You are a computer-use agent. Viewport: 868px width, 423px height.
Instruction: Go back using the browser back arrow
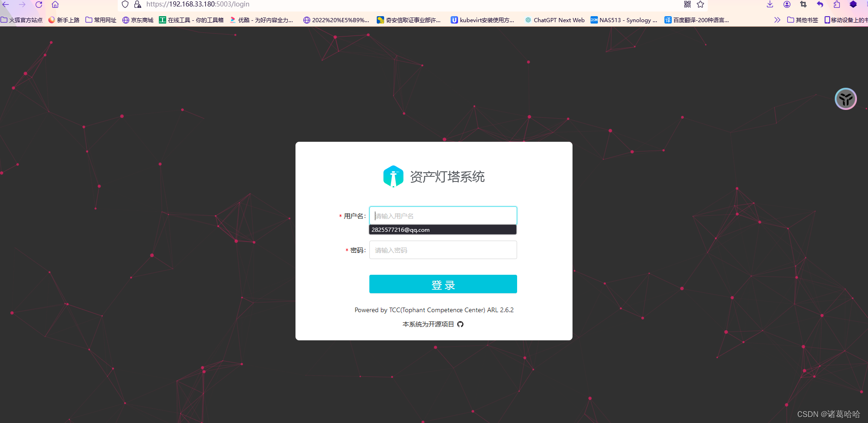click(x=6, y=5)
